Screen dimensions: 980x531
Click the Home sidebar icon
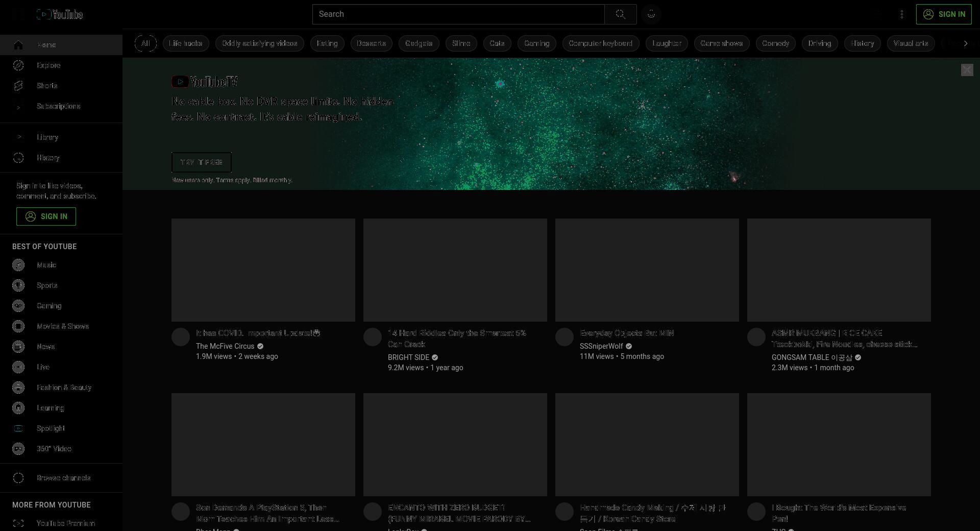[18, 45]
